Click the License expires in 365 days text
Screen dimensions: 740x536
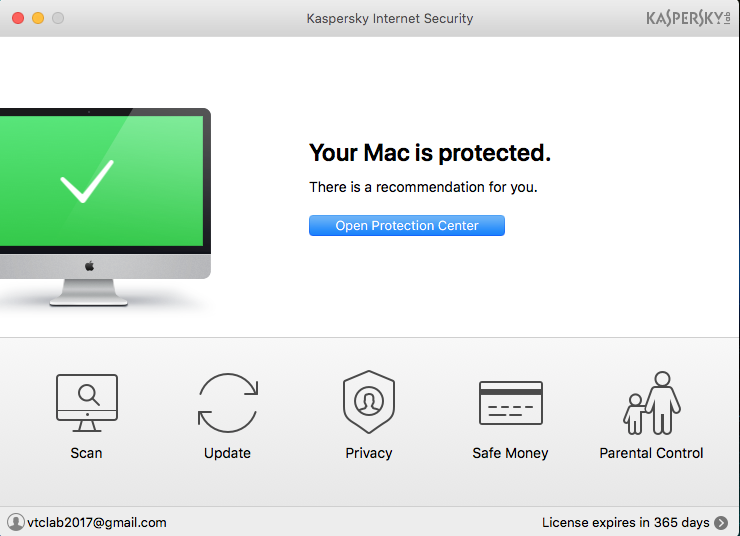tap(625, 522)
